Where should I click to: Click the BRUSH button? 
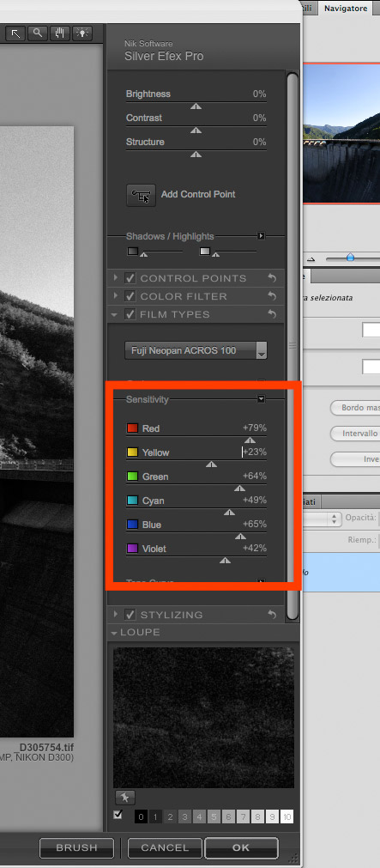(76, 847)
